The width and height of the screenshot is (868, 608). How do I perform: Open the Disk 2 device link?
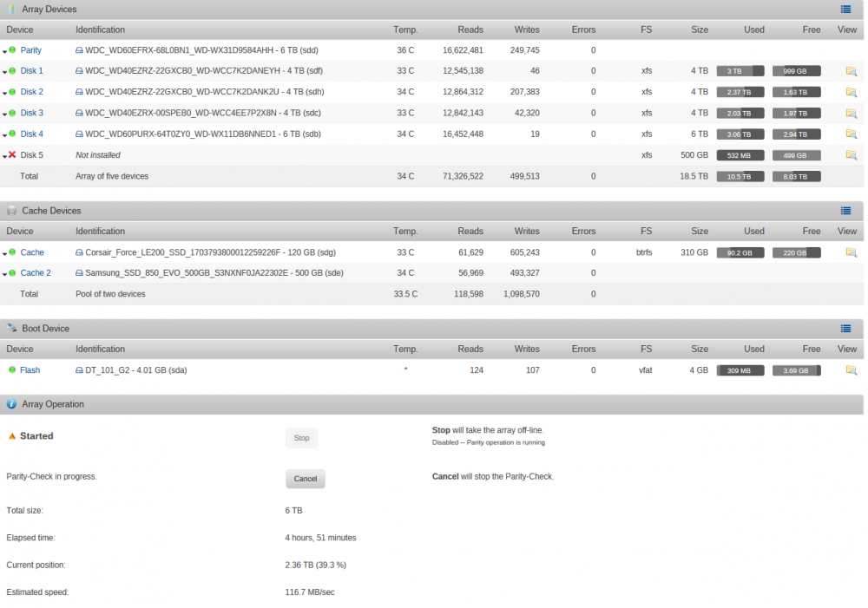(x=31, y=92)
